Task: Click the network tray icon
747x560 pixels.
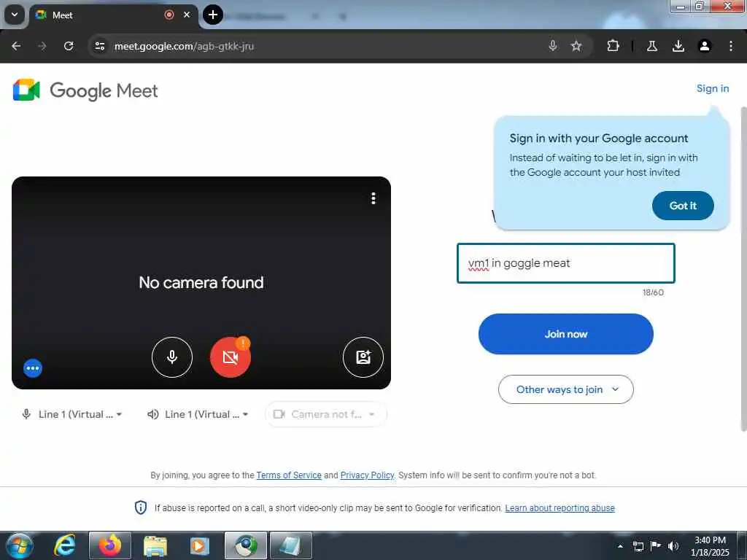Action: pyautogui.click(x=638, y=546)
